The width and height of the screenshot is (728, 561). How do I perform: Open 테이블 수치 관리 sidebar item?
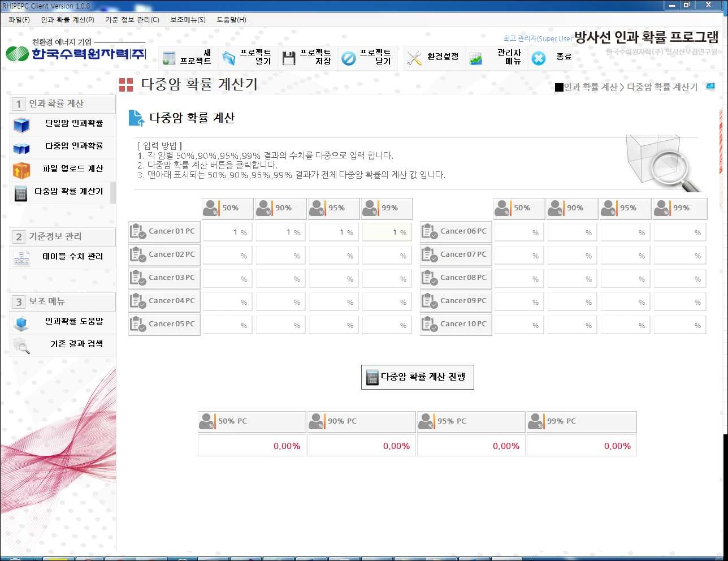(x=62, y=257)
